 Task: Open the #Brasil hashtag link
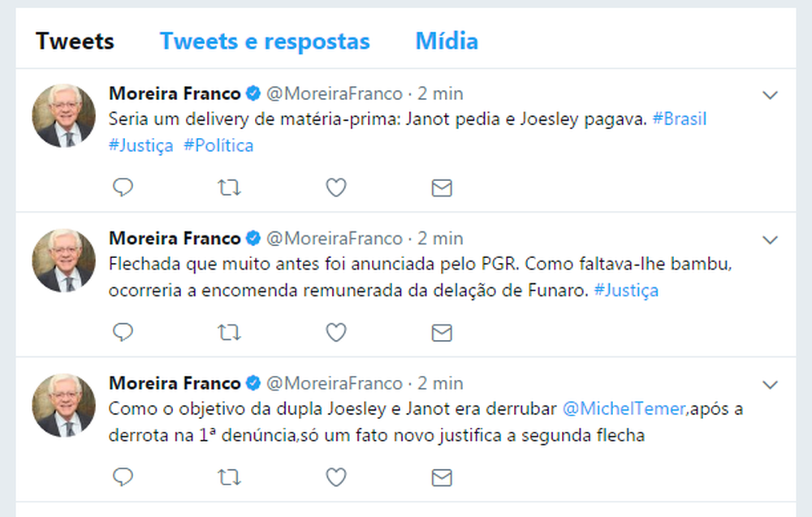point(680,119)
